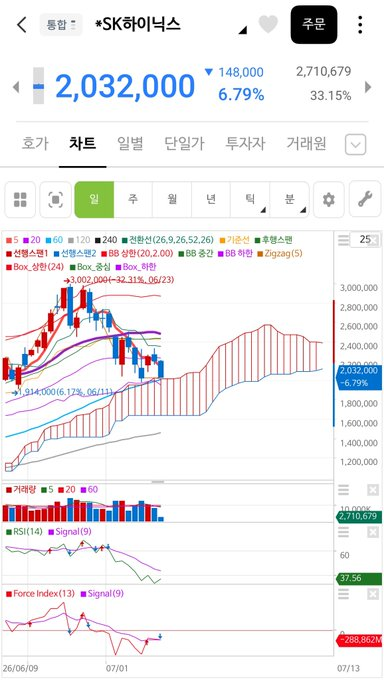Tap the 선행스팬1 legend entry
384x680 pixels.
pos(27,253)
